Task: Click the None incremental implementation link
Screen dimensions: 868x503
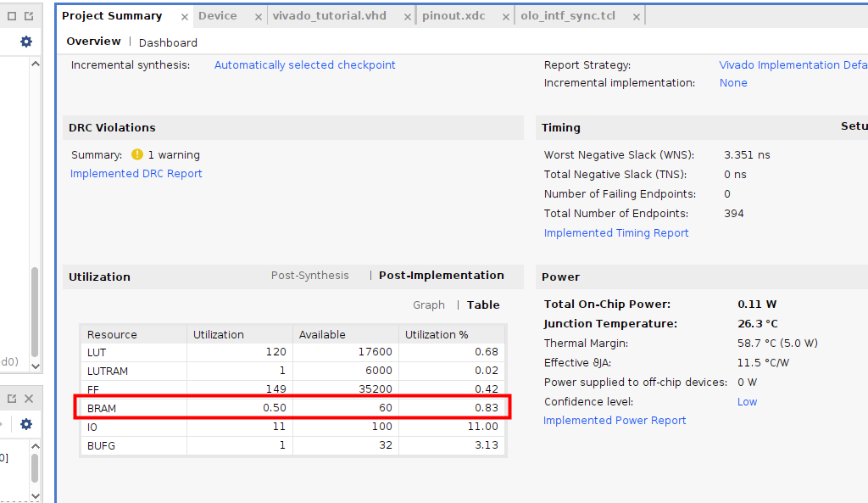Action: tap(733, 82)
